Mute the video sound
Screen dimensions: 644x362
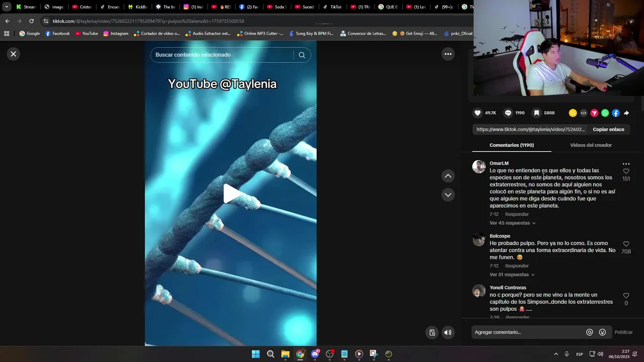coord(448,332)
